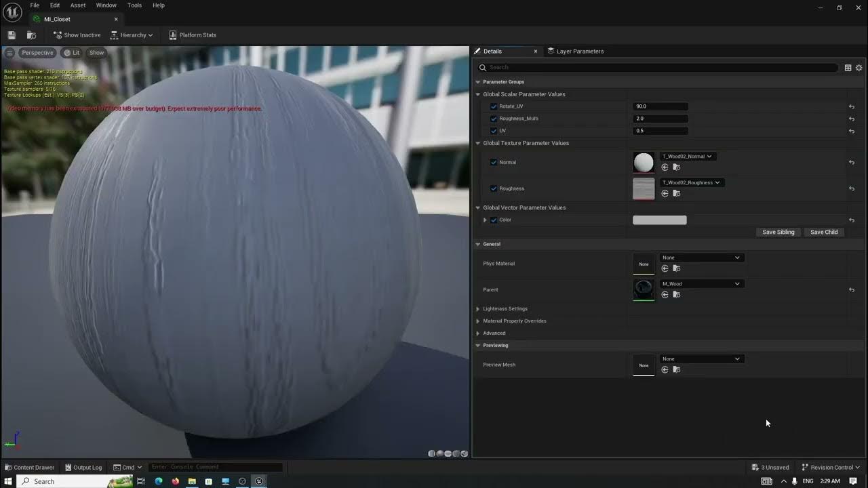868x488 pixels.
Task: Open the Parent M_Wood dropdown
Action: click(701, 284)
